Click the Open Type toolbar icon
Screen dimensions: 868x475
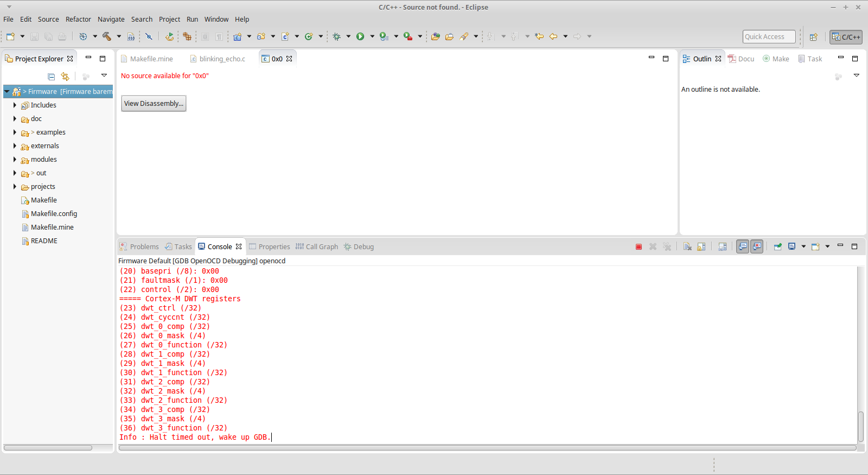[x=436, y=36]
